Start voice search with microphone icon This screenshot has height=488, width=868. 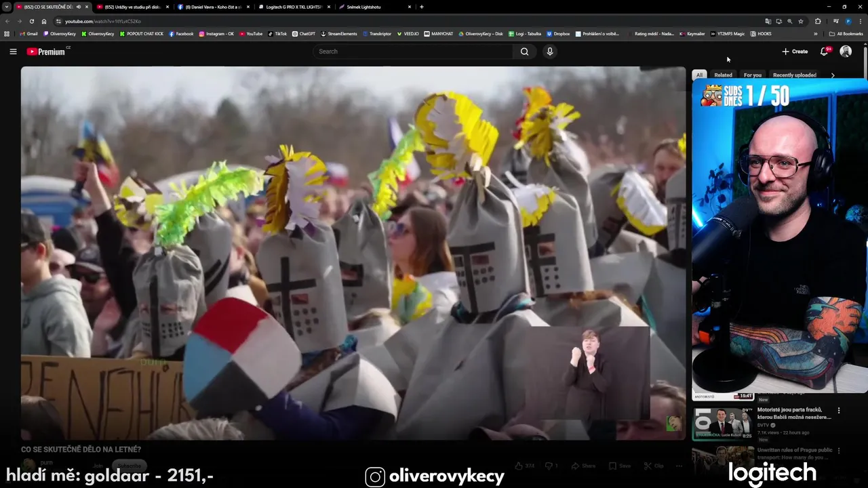pyautogui.click(x=550, y=52)
